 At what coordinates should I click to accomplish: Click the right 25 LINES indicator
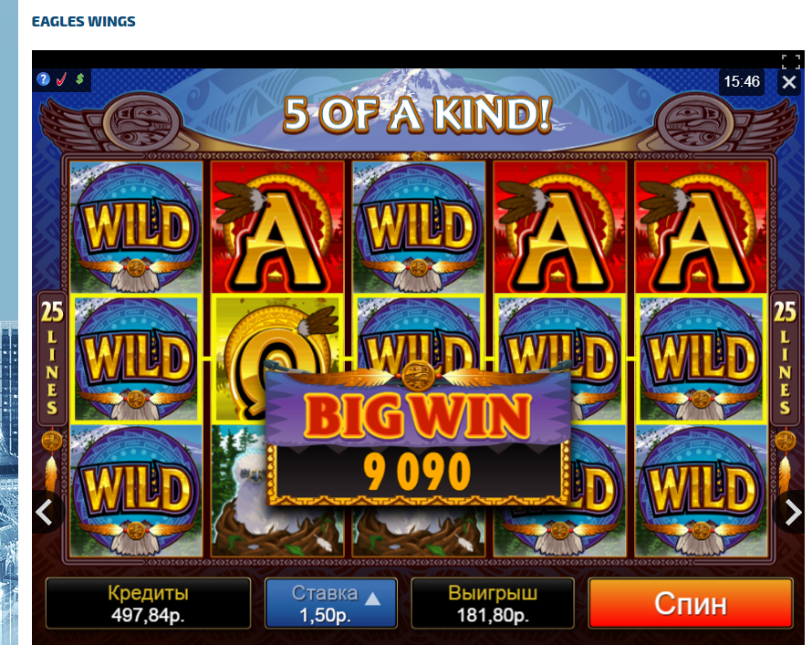(785, 359)
